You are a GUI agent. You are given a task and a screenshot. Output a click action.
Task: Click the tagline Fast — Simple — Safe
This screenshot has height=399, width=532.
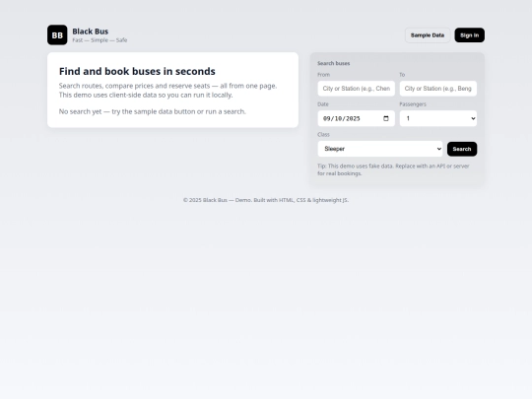tap(100, 40)
